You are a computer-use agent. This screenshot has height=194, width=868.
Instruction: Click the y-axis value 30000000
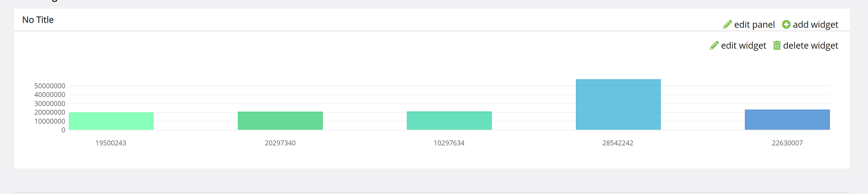[x=50, y=104]
